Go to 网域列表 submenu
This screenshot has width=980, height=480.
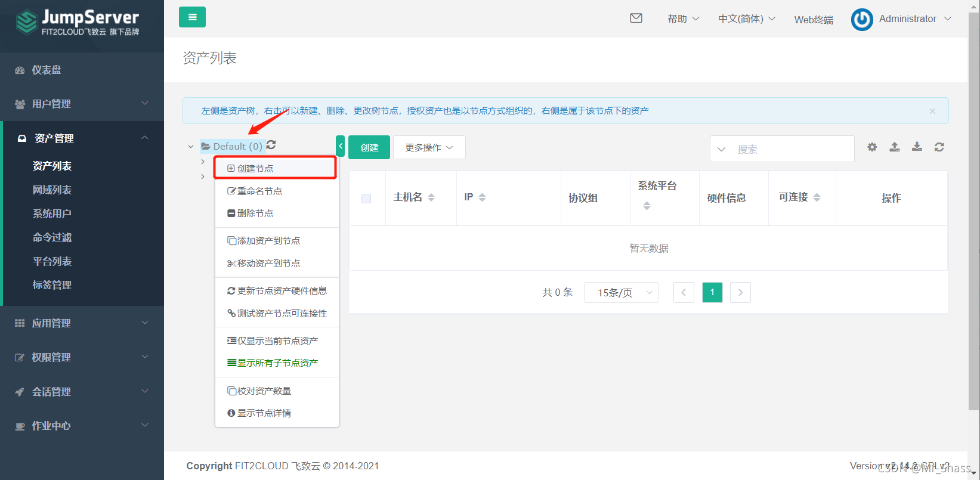52,190
